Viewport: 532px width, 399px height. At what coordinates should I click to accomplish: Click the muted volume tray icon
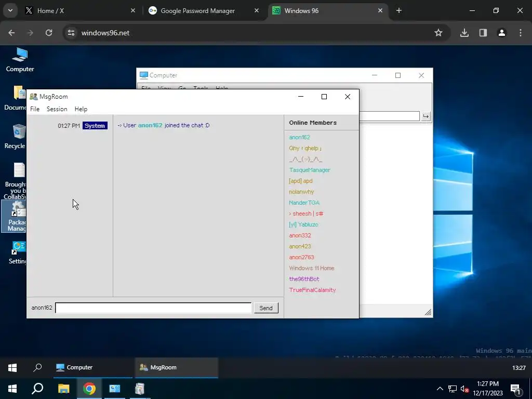[464, 389]
